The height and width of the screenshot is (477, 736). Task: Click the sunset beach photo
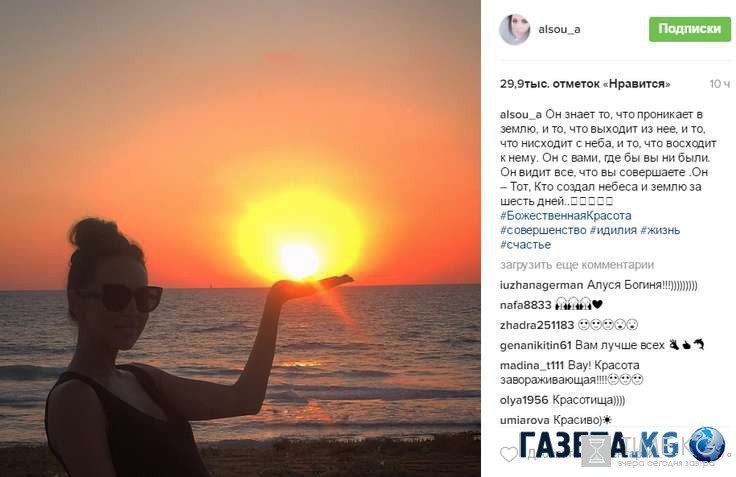pos(240,238)
